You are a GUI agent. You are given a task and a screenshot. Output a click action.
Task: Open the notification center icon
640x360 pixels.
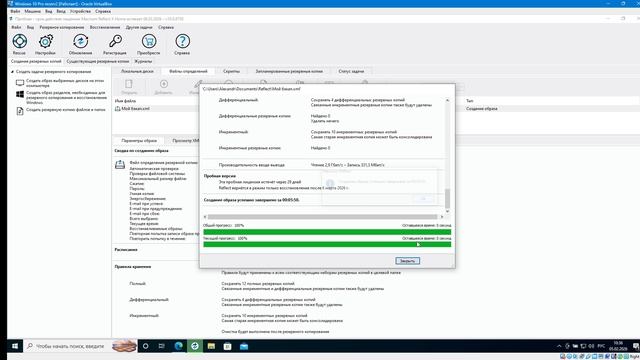pos(636,346)
